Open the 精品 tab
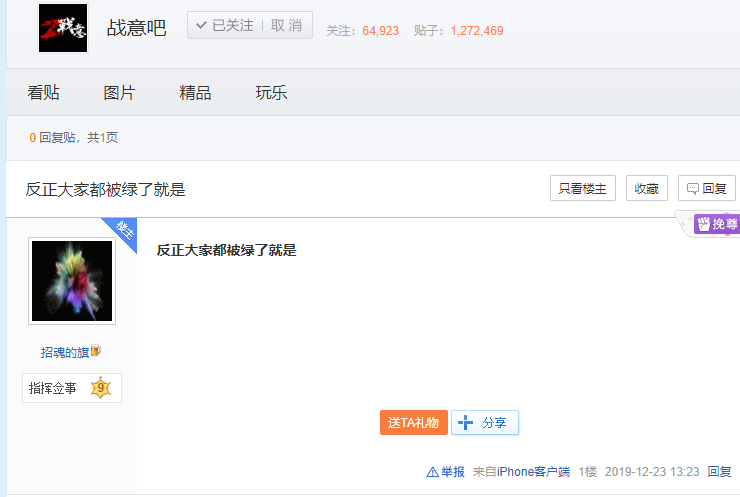The width and height of the screenshot is (740, 497). point(195,93)
